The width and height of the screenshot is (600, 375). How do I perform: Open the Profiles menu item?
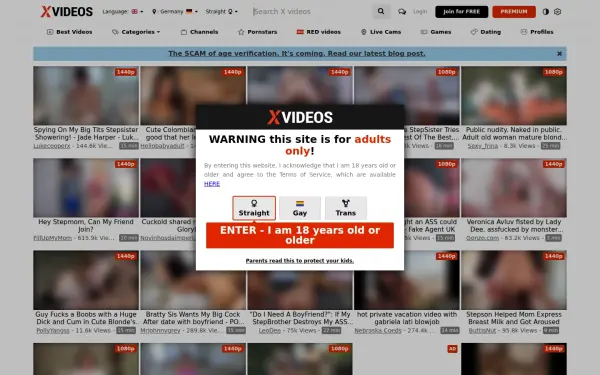click(x=537, y=32)
